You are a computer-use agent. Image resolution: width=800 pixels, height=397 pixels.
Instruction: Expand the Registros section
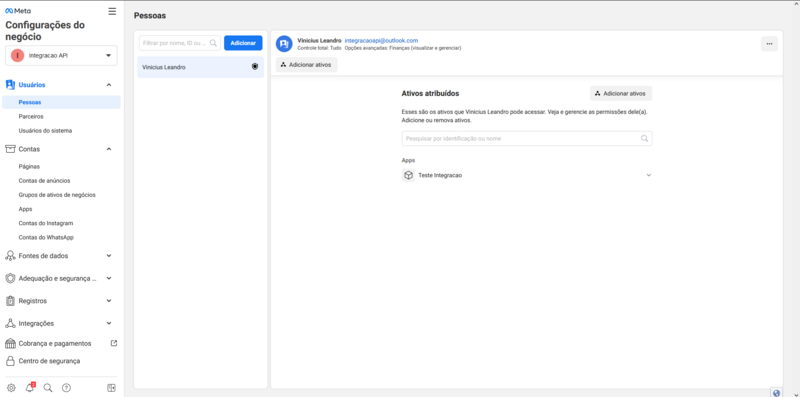[109, 301]
